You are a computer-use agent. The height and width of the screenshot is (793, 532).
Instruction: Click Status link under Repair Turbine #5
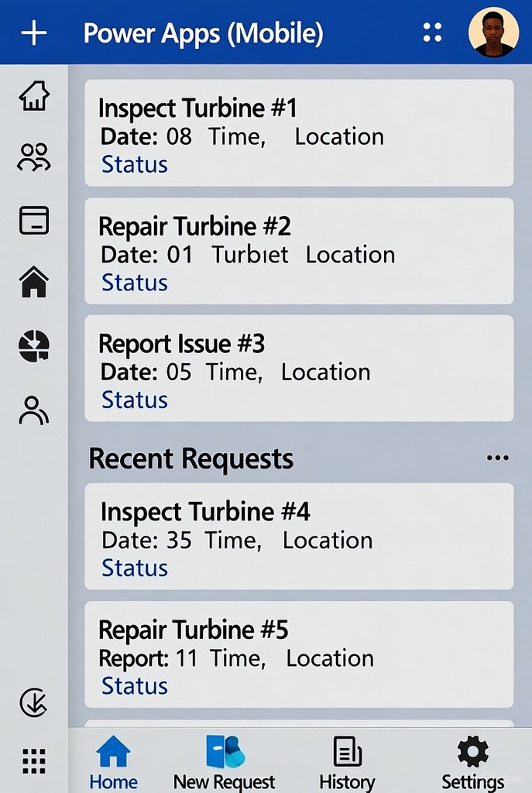135,686
